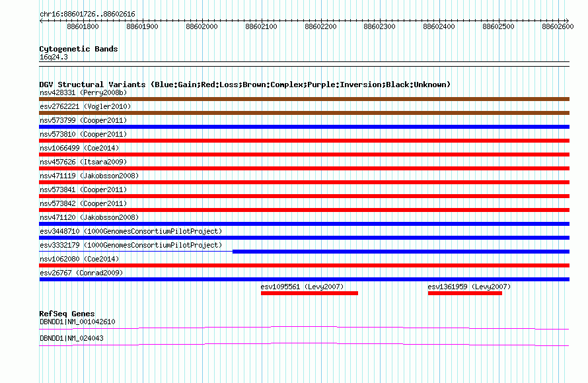
Task: Click the nsv573842 (Cooper2011) label
Action: coord(83,203)
